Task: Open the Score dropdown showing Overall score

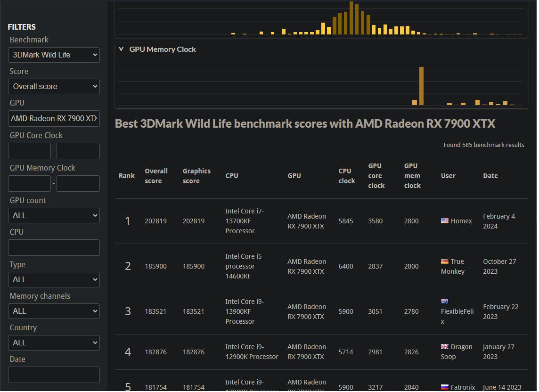Action: pyautogui.click(x=54, y=87)
